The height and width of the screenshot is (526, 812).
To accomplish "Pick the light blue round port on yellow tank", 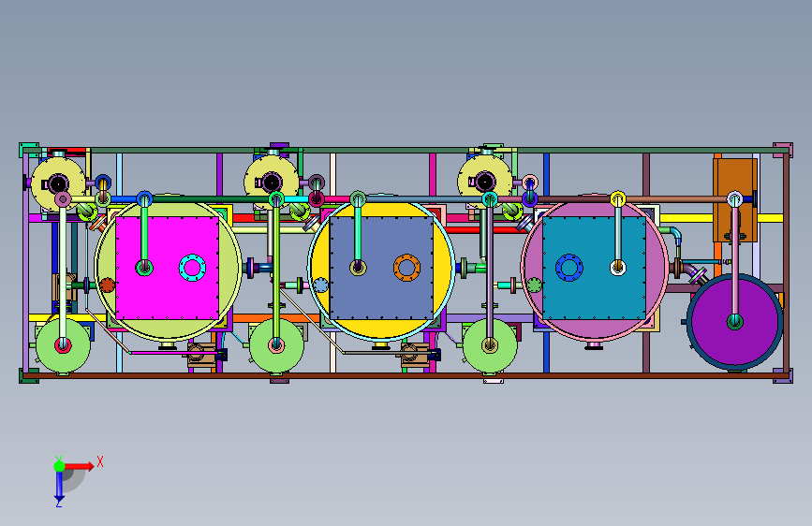I will (320, 285).
